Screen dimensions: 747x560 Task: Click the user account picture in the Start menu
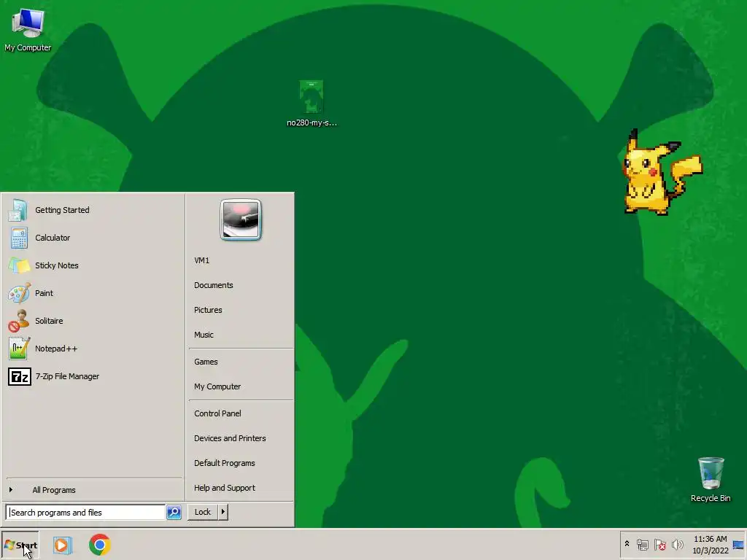241,219
